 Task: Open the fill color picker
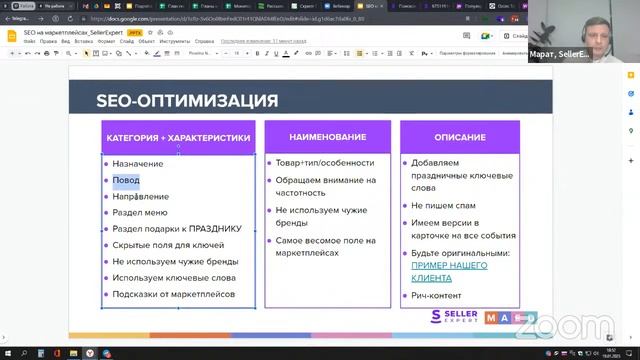[147, 53]
